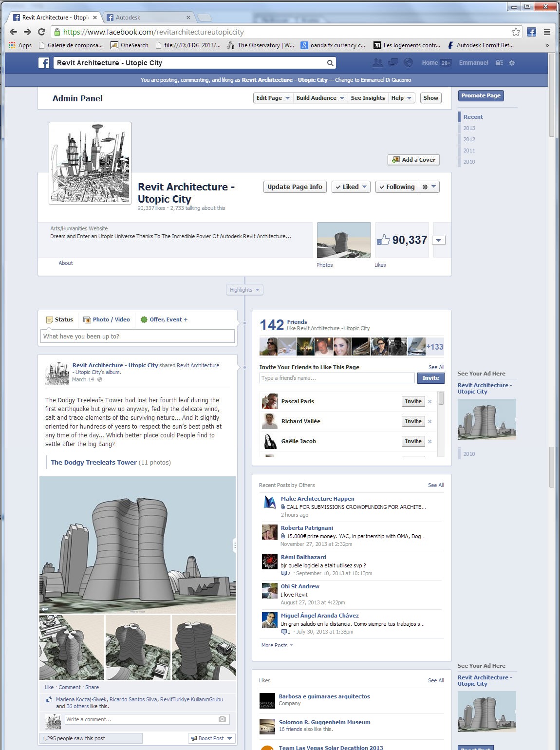The height and width of the screenshot is (750, 560).
Task: Open messages icon in header
Action: click(393, 63)
